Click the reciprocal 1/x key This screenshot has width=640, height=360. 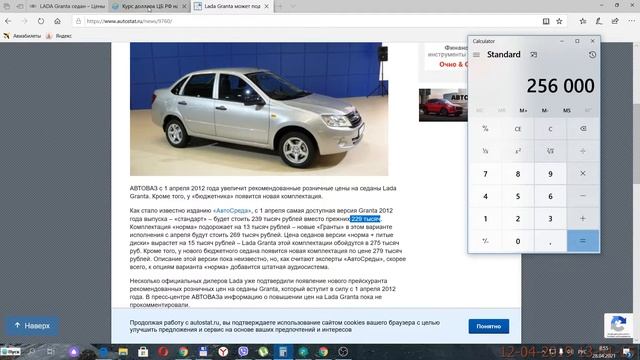[485, 151]
